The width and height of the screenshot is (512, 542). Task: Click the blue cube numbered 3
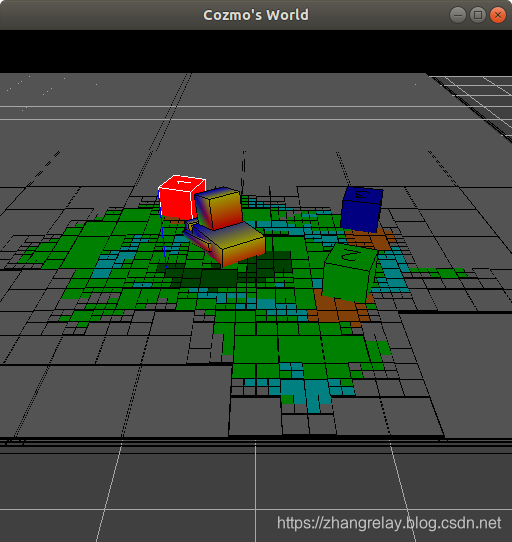[362, 209]
